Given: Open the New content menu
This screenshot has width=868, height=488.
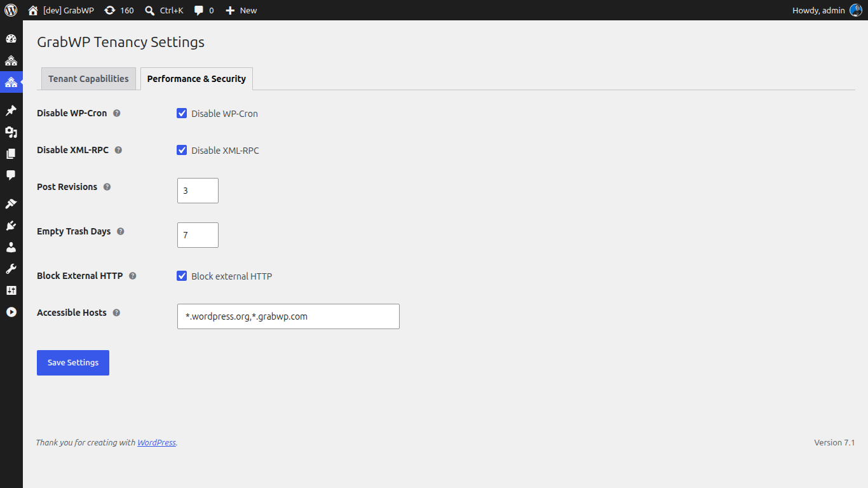Looking at the screenshot, I should 241,10.
